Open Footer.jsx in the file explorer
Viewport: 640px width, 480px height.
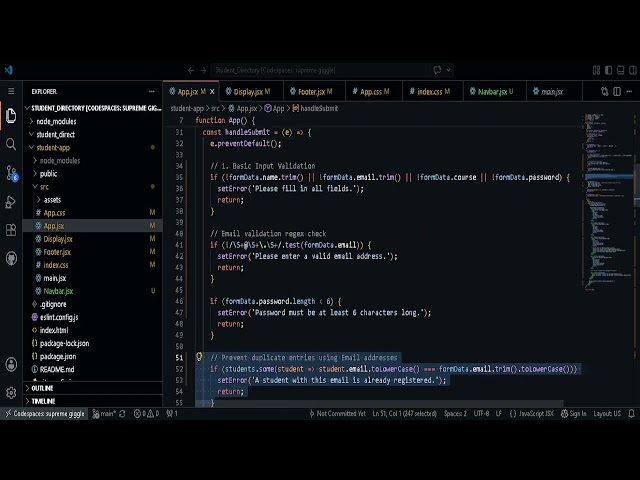[93, 252]
